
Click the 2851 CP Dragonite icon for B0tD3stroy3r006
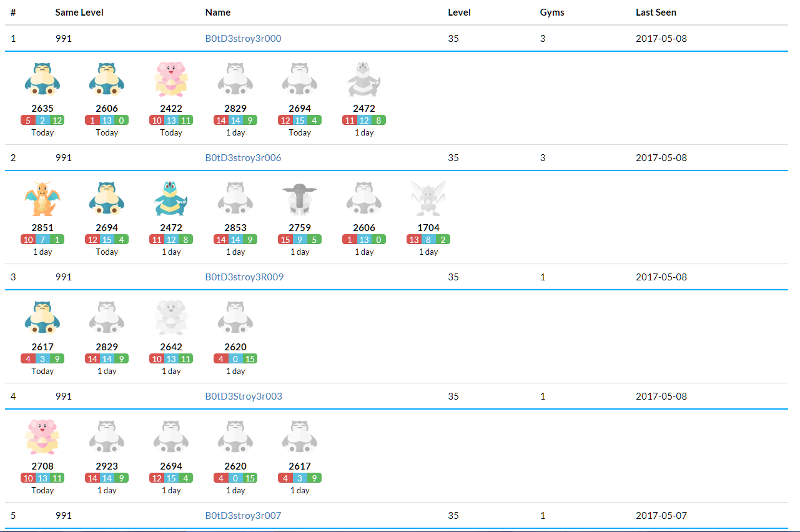[x=42, y=198]
